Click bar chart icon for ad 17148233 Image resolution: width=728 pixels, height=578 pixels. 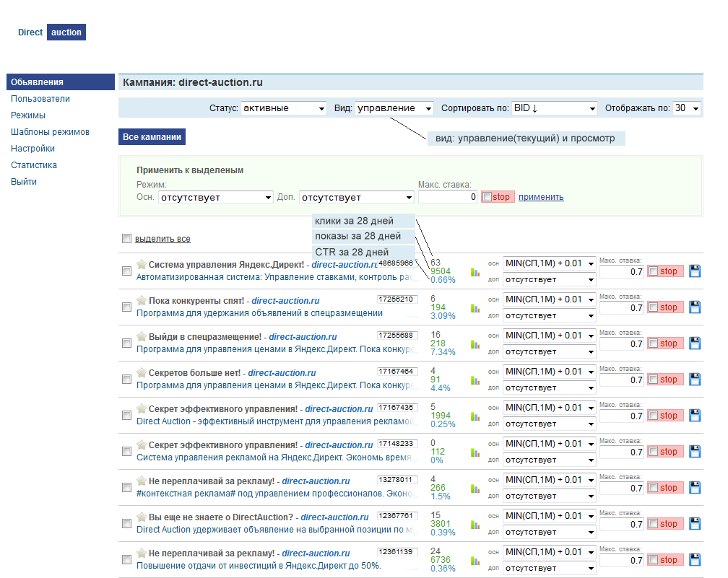click(475, 452)
